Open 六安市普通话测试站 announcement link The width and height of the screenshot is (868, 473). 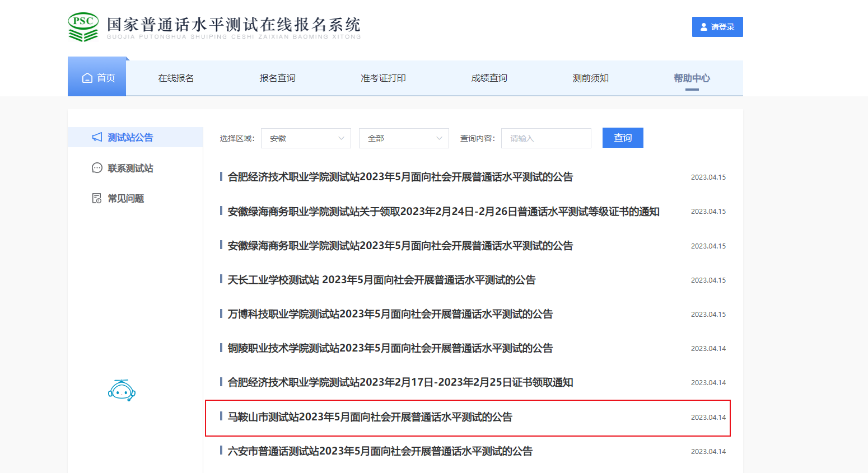pyautogui.click(x=380, y=451)
